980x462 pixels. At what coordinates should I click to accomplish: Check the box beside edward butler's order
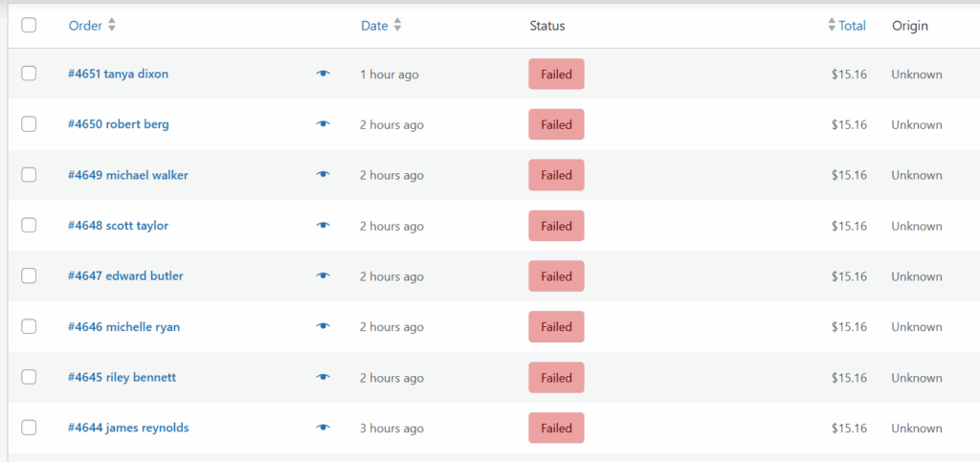29,276
